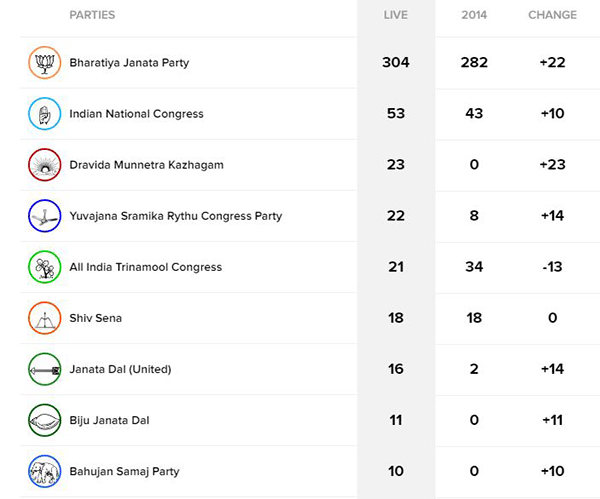Click the PARTIES column header

point(92,15)
